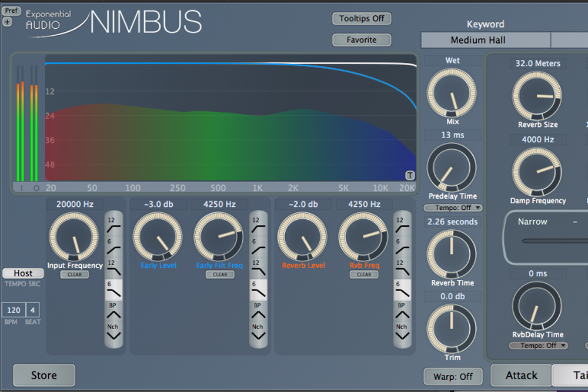Click the 32.0 Meters reverb size value
The image size is (588, 392).
(x=538, y=63)
